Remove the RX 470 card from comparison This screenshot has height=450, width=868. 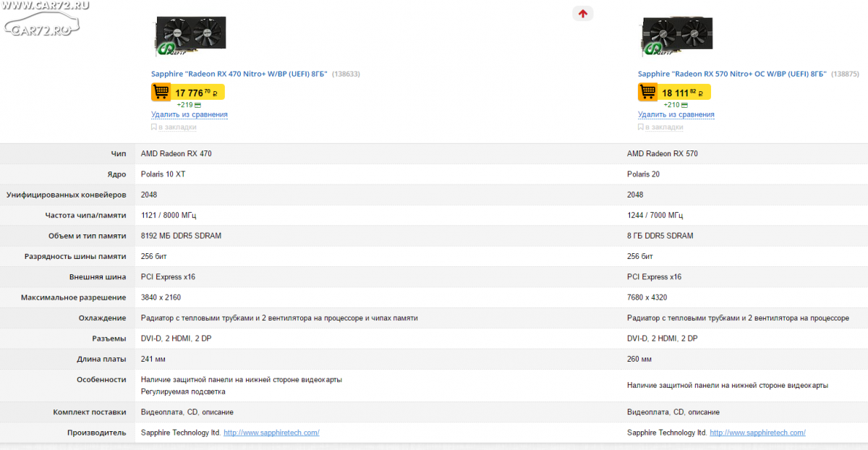pos(190,114)
